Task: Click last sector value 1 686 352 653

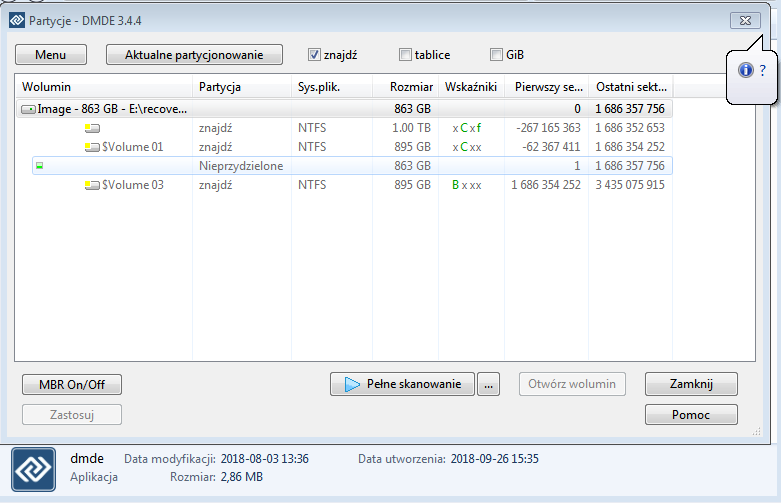Action: [630, 128]
